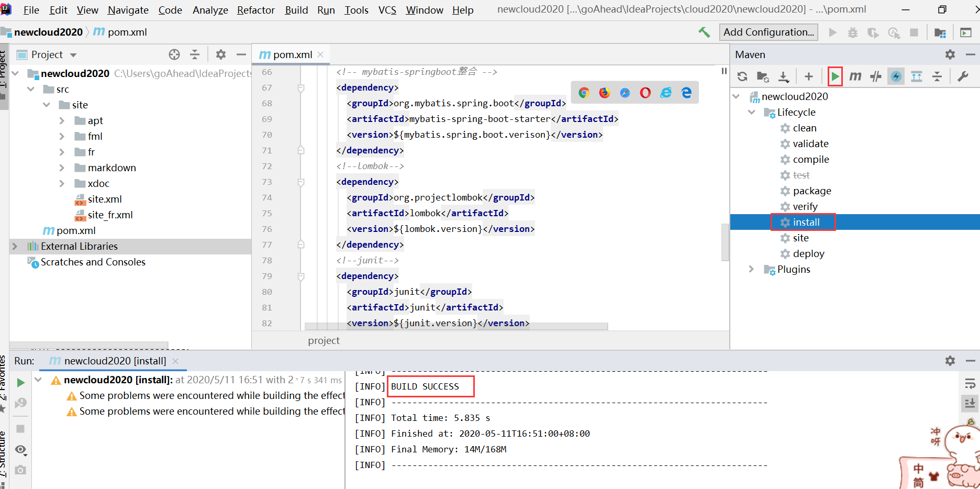This screenshot has width=980, height=489.
Task: Click Generate Sources and Update Folders icon
Action: pos(763,76)
